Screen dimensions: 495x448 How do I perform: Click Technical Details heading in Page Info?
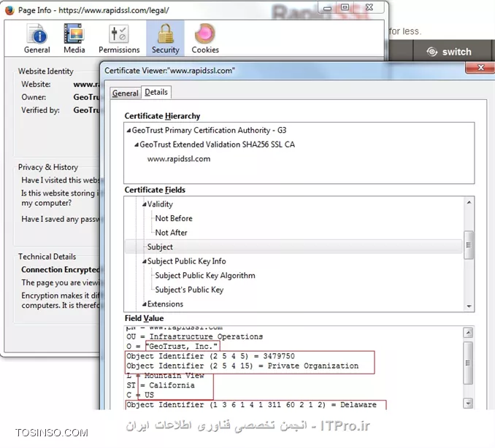(47, 257)
